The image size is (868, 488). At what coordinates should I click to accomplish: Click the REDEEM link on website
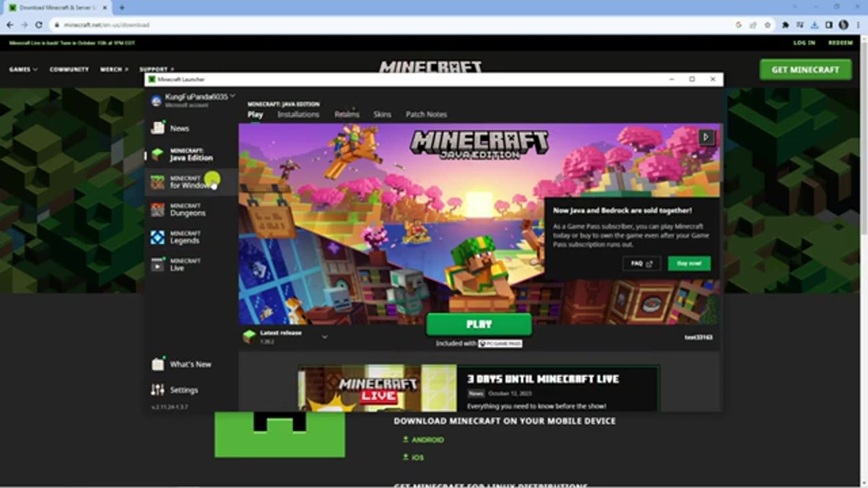(840, 43)
